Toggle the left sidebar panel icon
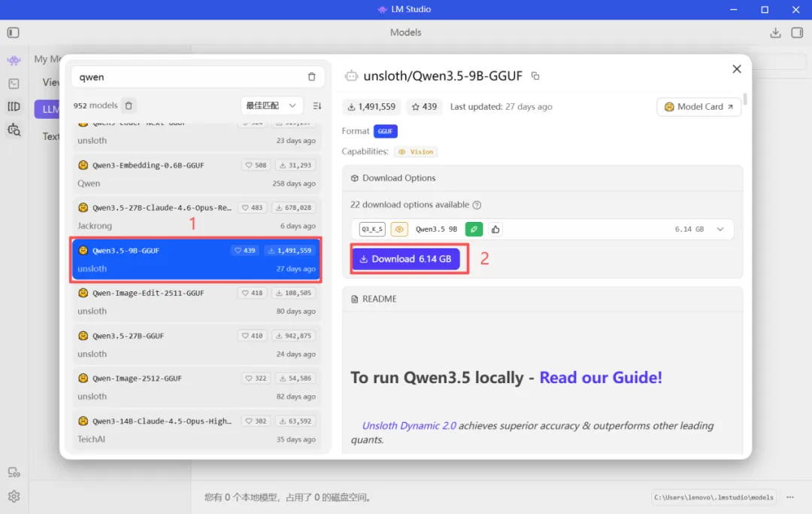Viewport: 812px width, 514px height. (14, 32)
